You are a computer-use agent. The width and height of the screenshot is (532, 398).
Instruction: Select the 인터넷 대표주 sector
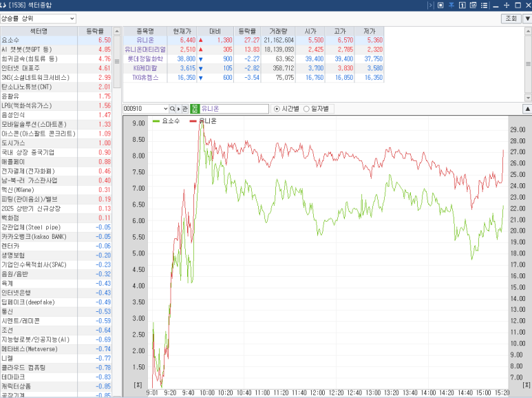coord(56,68)
